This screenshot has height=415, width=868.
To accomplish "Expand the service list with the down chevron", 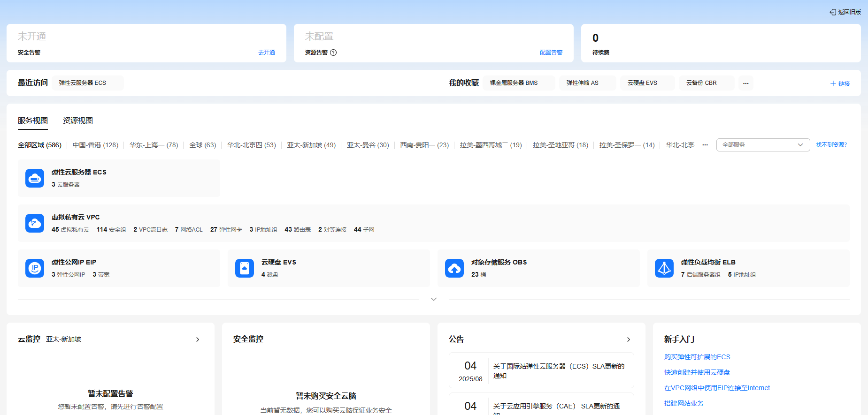I will [x=434, y=299].
